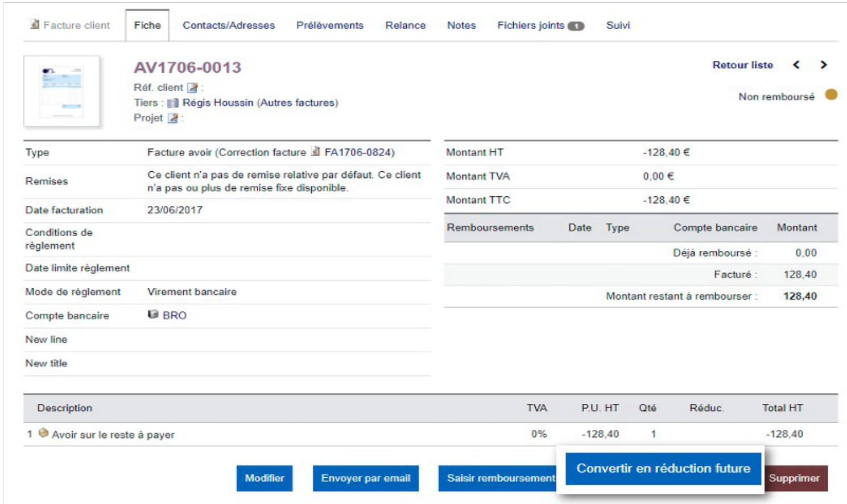
Task: Click Envoyer par email button
Action: (x=366, y=478)
